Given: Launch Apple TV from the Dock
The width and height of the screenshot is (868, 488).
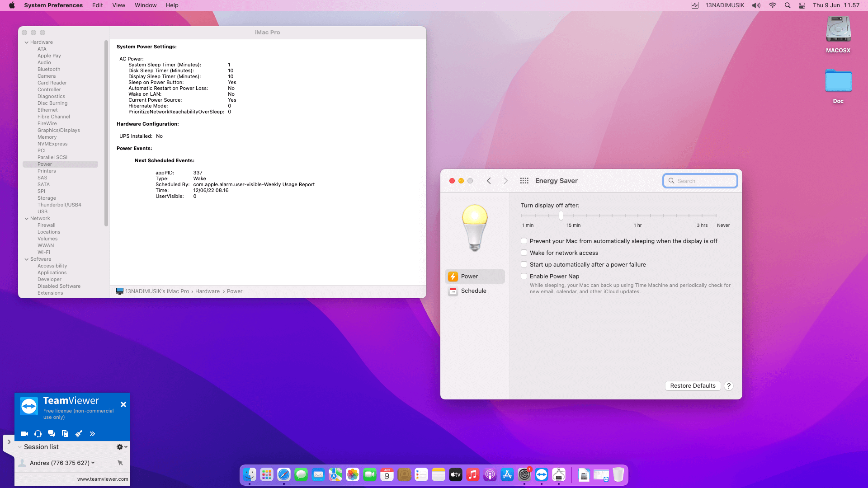Looking at the screenshot, I should (456, 474).
